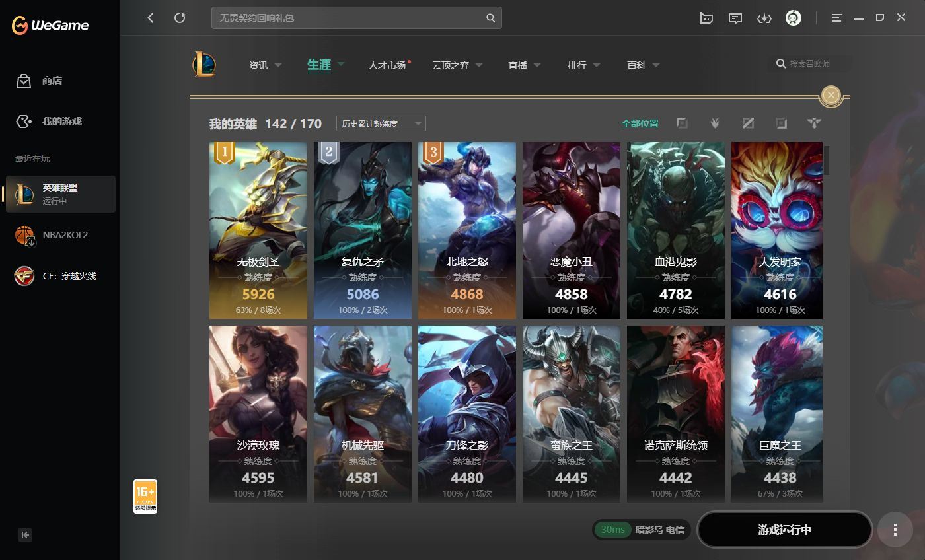Open the 历史累计熟练度 sort dropdown
The height and width of the screenshot is (560, 925).
(x=381, y=123)
